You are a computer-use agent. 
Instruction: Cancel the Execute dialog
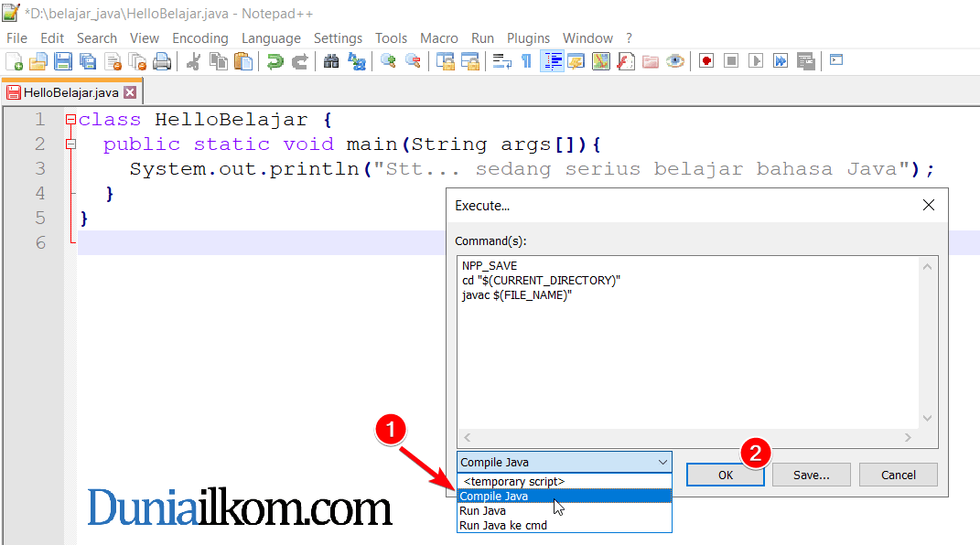tap(899, 476)
